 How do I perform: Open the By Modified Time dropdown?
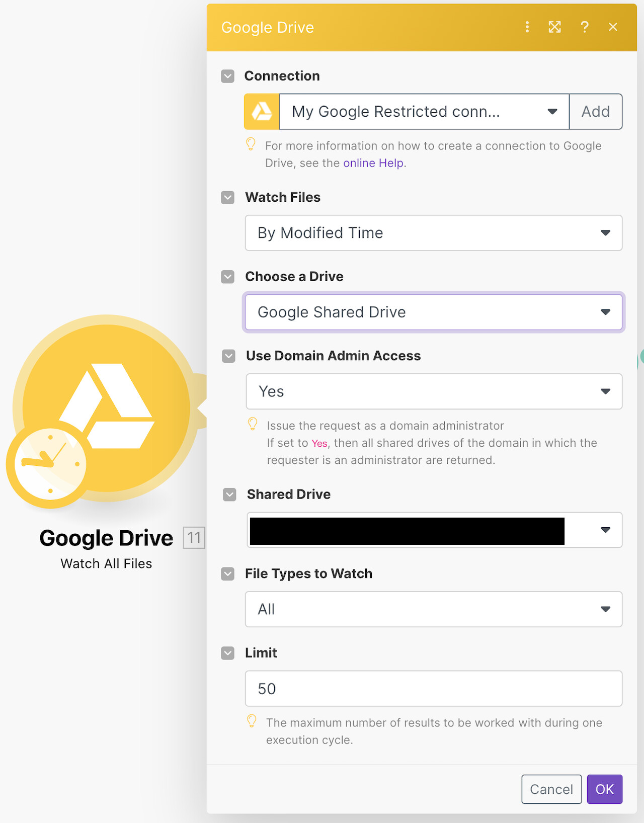[x=434, y=233]
